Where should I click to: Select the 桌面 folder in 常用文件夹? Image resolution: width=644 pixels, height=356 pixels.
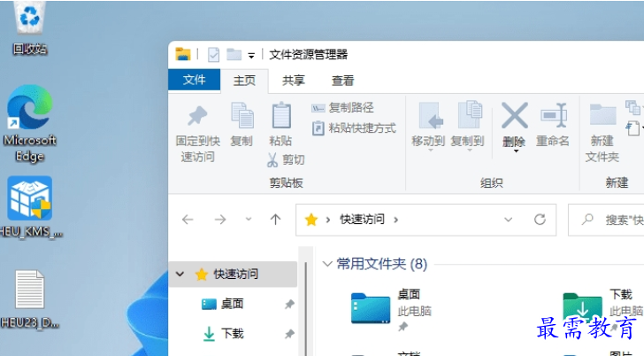coord(391,311)
